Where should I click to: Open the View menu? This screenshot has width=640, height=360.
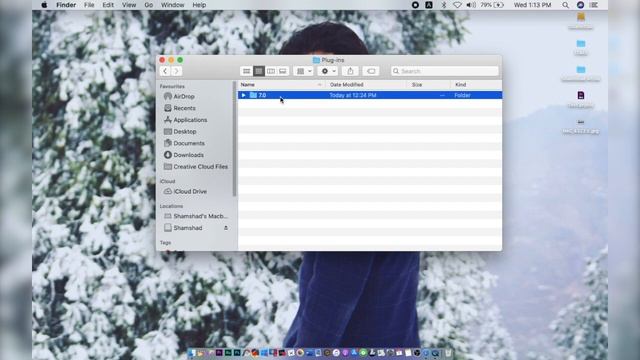pos(129,5)
